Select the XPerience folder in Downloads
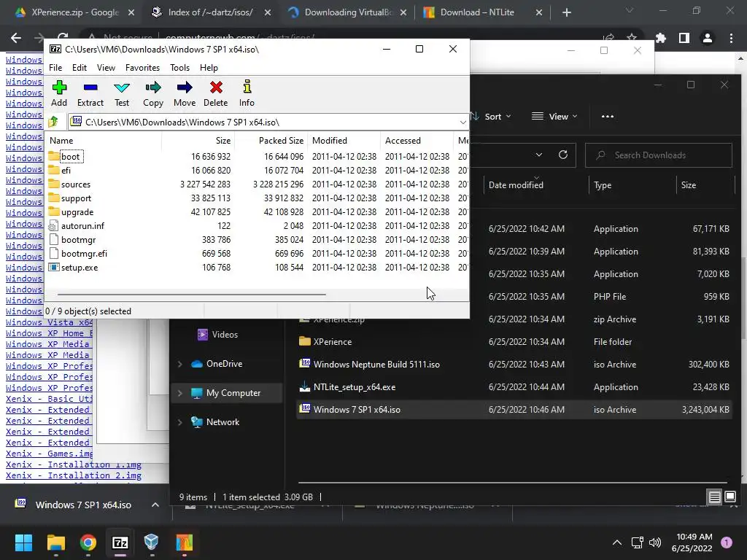747x560 pixels. tap(332, 342)
